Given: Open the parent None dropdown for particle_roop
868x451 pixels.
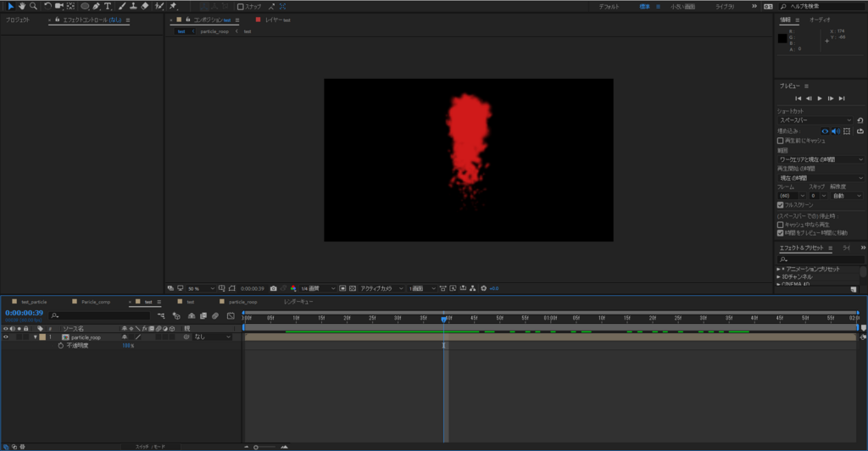Looking at the screenshot, I should click(212, 337).
